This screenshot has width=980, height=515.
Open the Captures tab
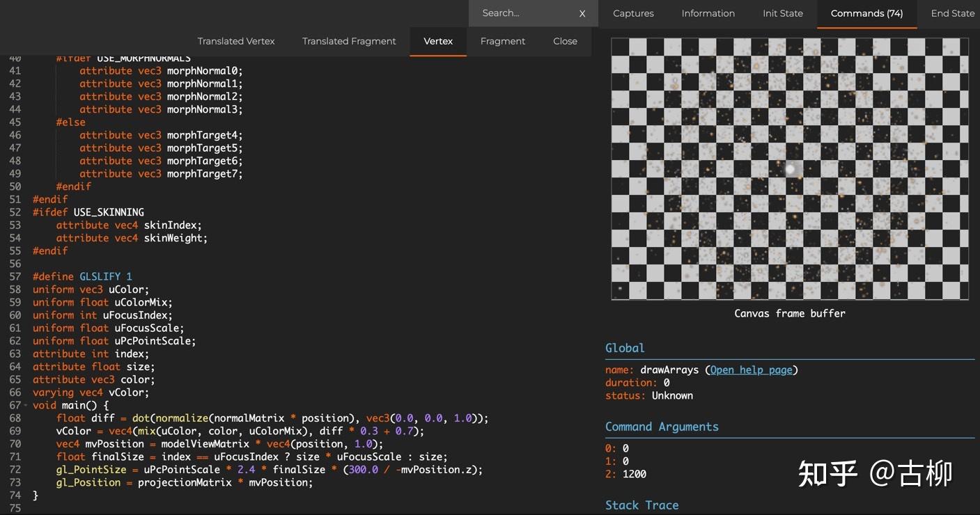633,13
